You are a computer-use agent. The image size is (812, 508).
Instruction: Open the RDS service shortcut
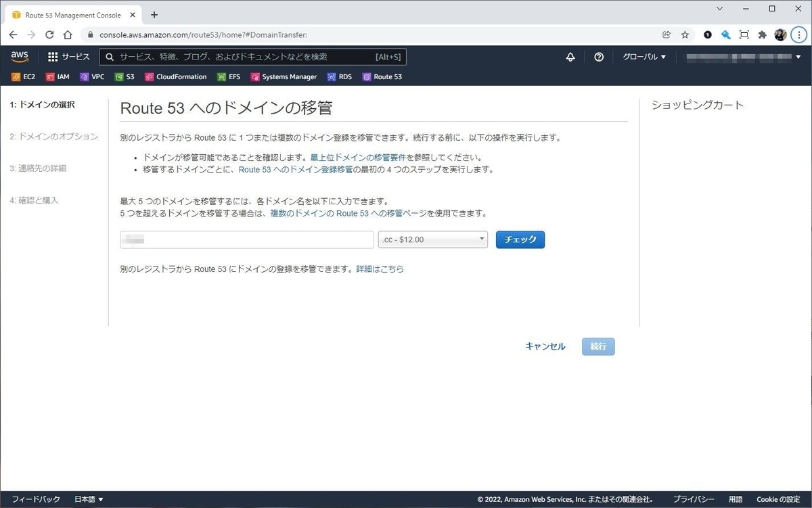pyautogui.click(x=340, y=76)
